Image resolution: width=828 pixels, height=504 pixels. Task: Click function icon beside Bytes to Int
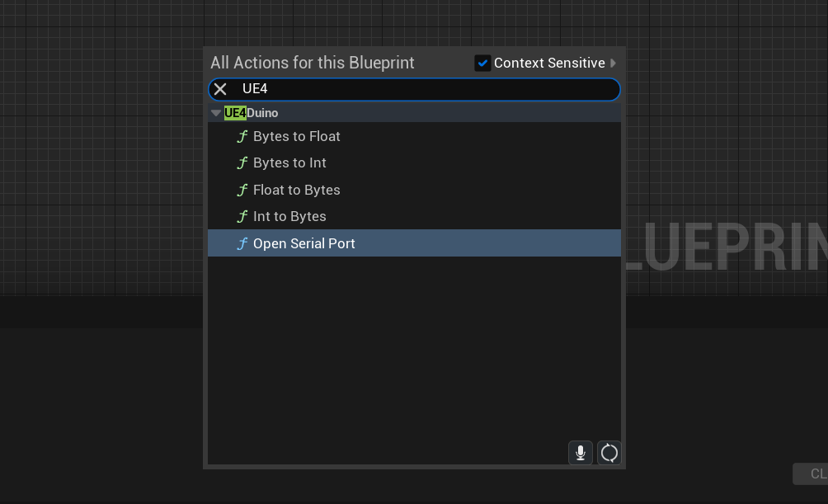pos(242,163)
